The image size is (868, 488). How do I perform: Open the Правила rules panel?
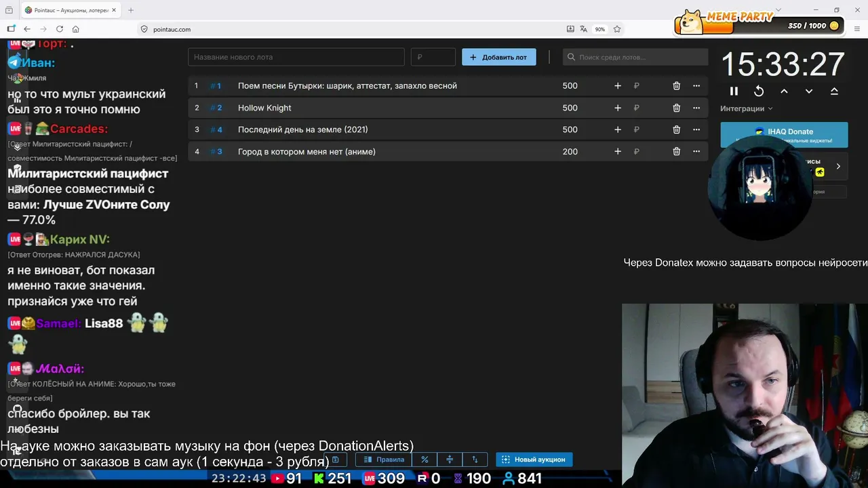(384, 460)
